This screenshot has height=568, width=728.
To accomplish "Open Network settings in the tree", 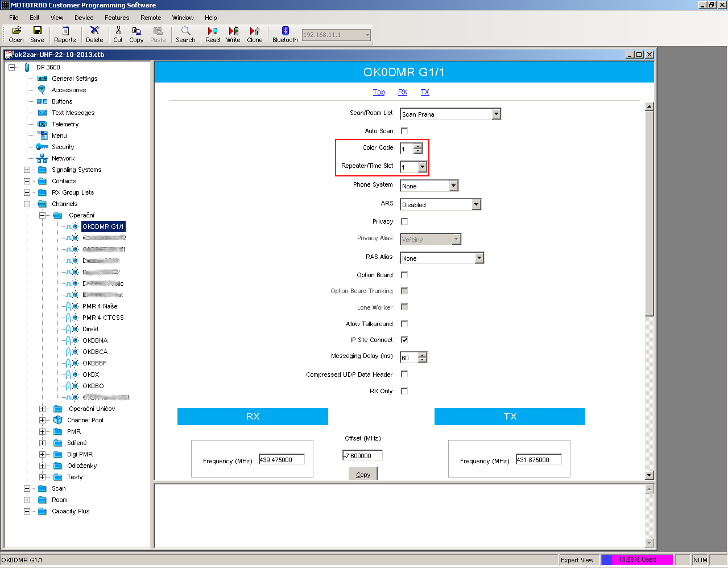I will (x=63, y=158).
